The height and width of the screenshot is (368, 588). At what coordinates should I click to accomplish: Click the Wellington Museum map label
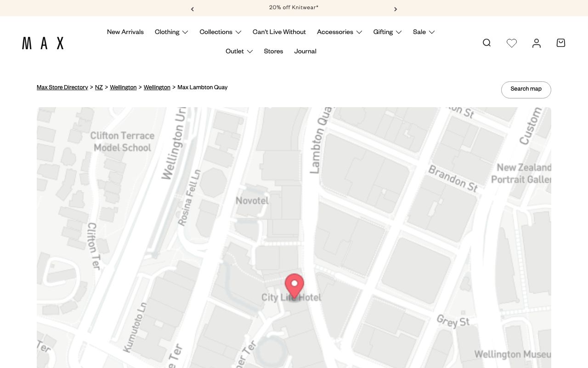(x=513, y=354)
